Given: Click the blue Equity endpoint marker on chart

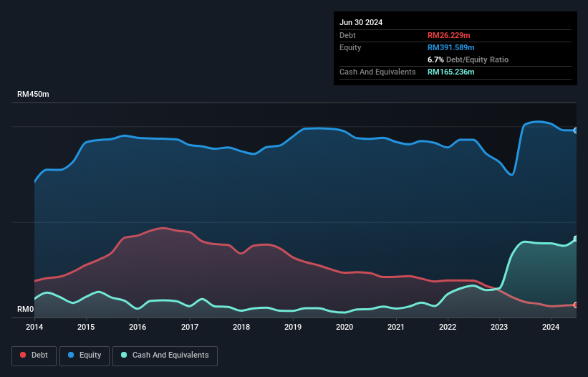Looking at the screenshot, I should [576, 130].
